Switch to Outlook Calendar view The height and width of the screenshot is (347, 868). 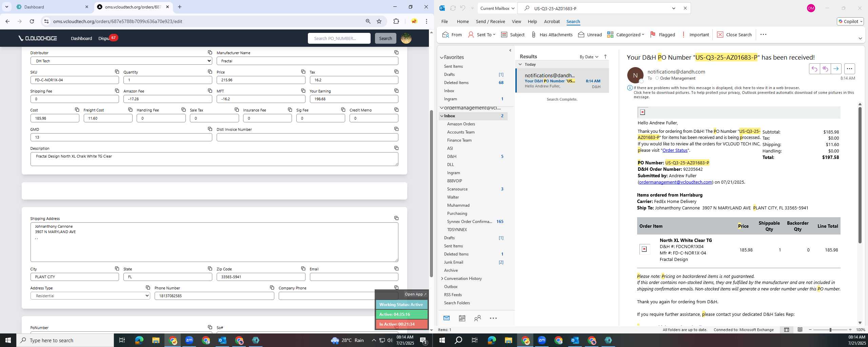(462, 318)
